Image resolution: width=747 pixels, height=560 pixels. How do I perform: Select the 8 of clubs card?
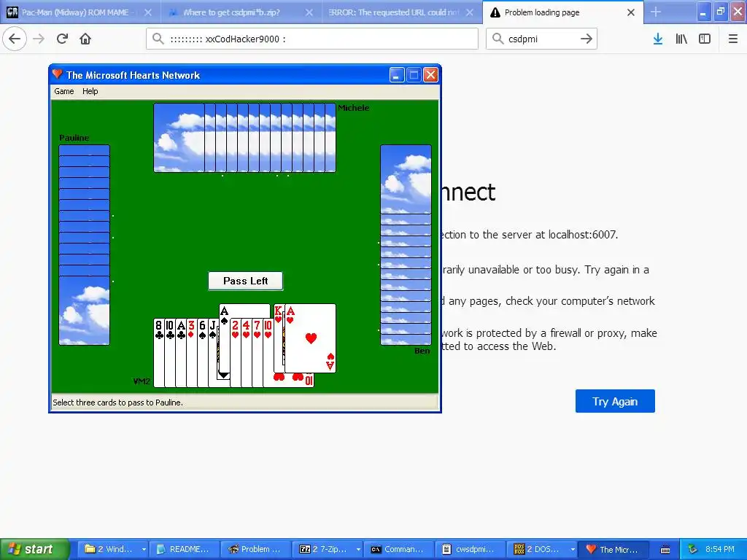tap(158, 353)
